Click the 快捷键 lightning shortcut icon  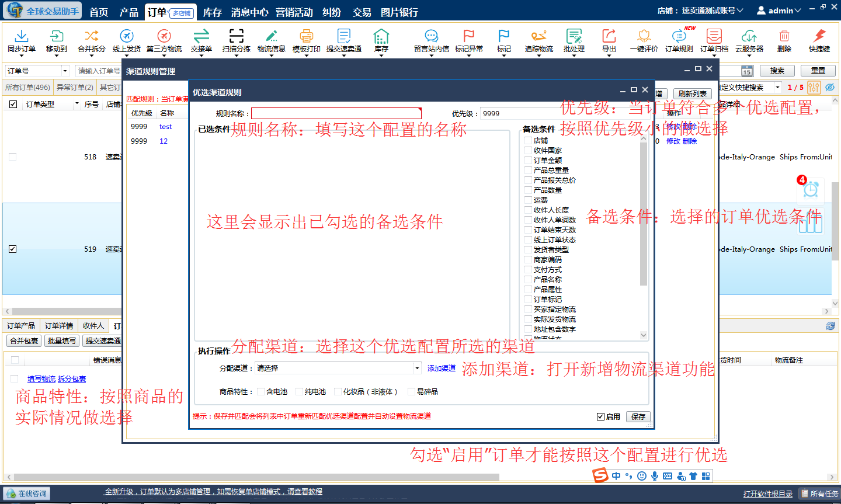[819, 36]
